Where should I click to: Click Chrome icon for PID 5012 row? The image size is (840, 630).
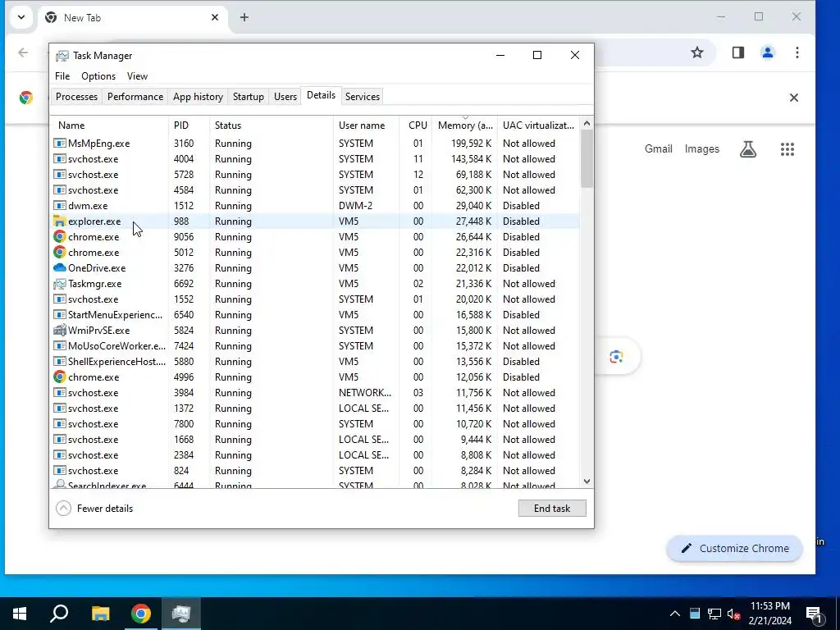click(x=59, y=253)
